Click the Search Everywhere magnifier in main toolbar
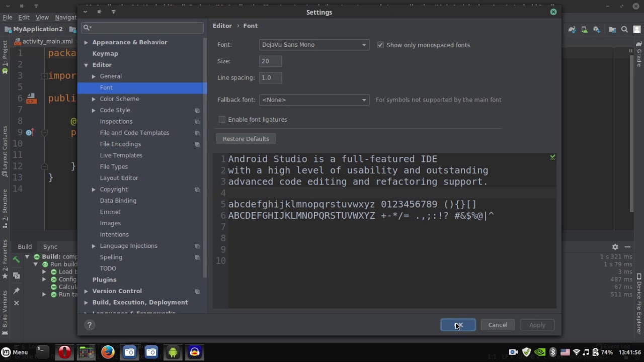The width and height of the screenshot is (644, 362). pos(624,30)
